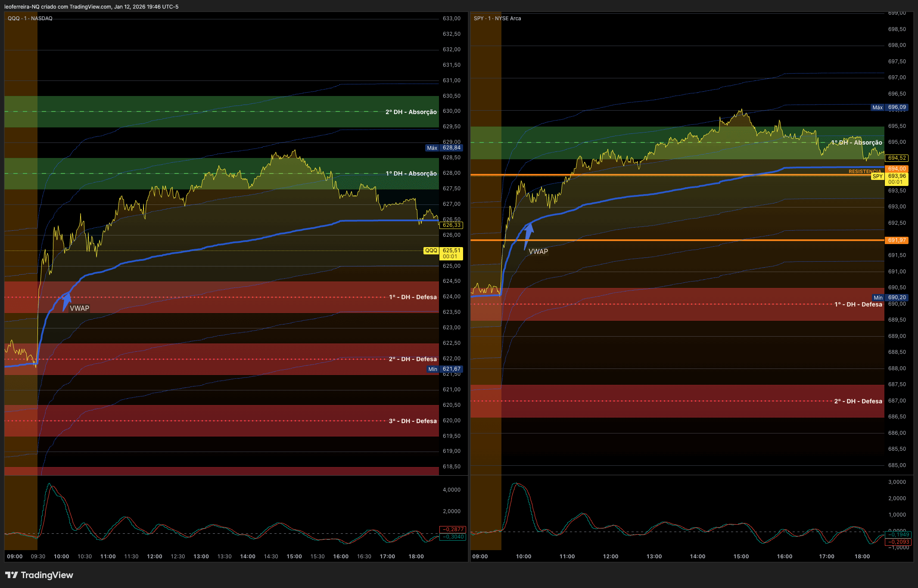
Task: Click the green -0,3040 indicator value
Action: [x=453, y=537]
